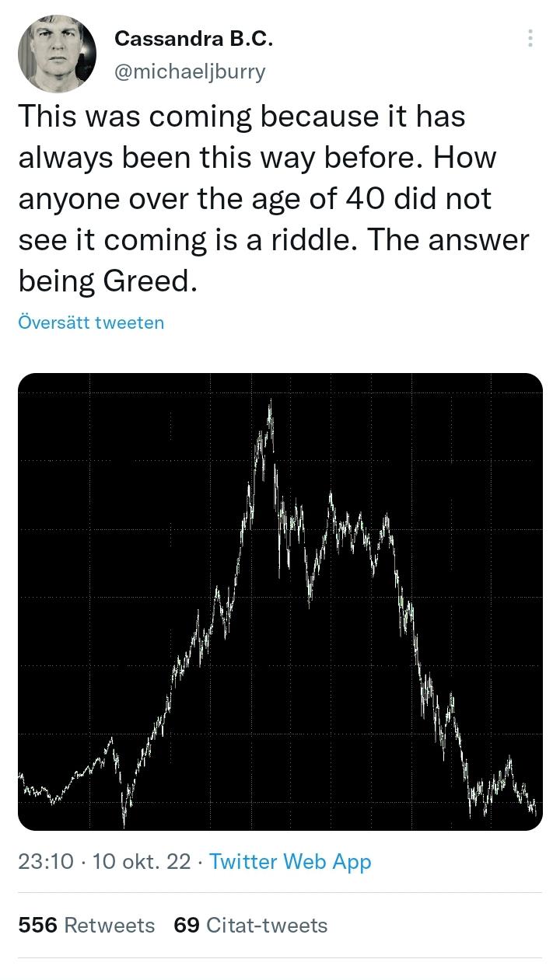560x980 pixels.
Task: Click the number 556 retweet count
Action: [x=37, y=925]
